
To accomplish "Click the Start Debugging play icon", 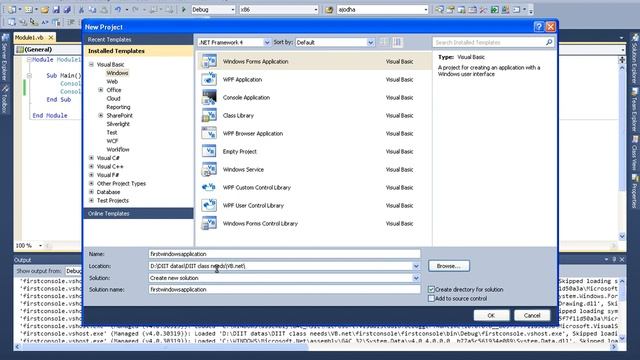I will [184, 9].
